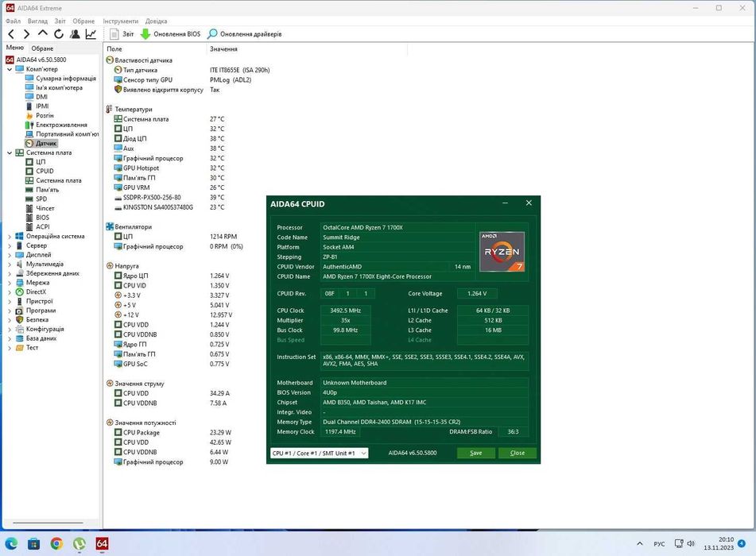Go forward with the right arrow toolbar icon
Image resolution: width=756 pixels, height=556 pixels.
[26, 34]
